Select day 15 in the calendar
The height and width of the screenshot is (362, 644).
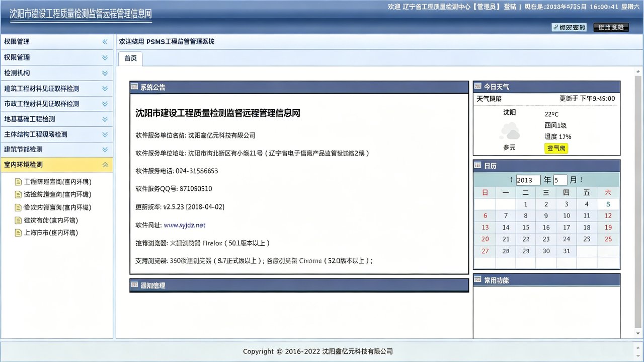(x=525, y=228)
